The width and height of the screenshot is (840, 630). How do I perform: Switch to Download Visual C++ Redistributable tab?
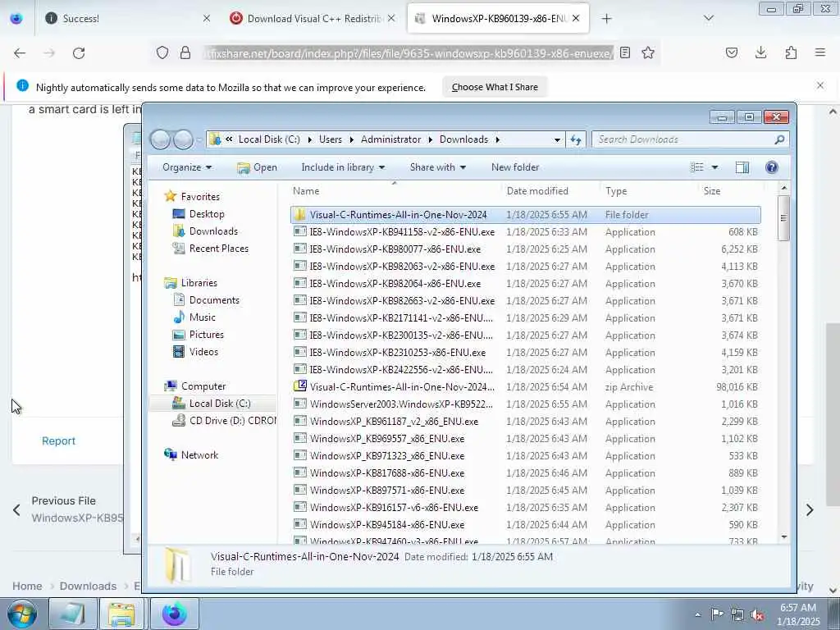pyautogui.click(x=313, y=19)
